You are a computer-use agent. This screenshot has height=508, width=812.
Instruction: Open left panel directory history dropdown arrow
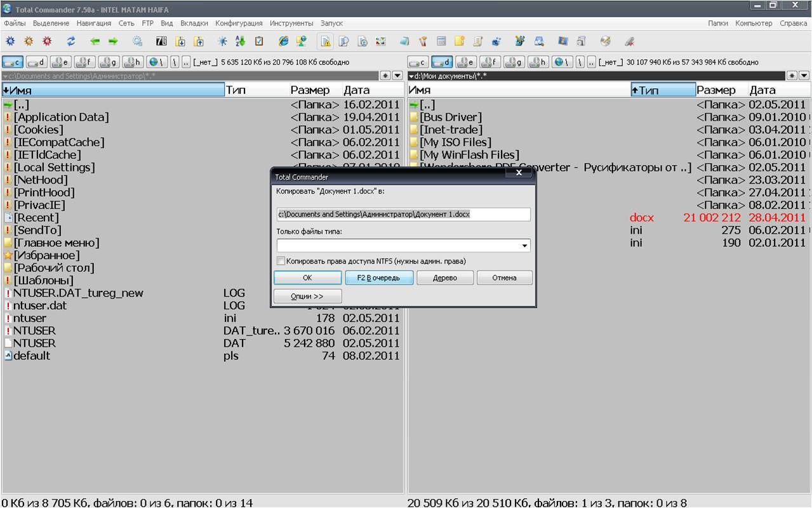397,76
